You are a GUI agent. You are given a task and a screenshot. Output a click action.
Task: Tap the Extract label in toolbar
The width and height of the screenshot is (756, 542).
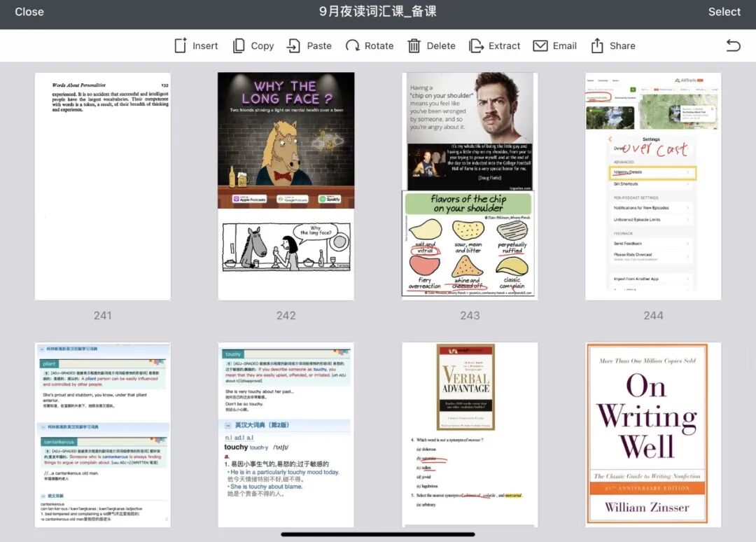(504, 46)
